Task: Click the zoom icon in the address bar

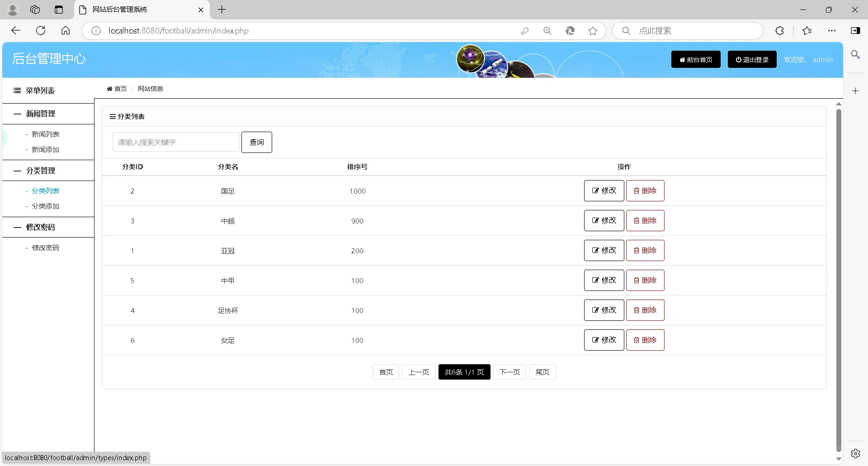Action: pyautogui.click(x=547, y=31)
